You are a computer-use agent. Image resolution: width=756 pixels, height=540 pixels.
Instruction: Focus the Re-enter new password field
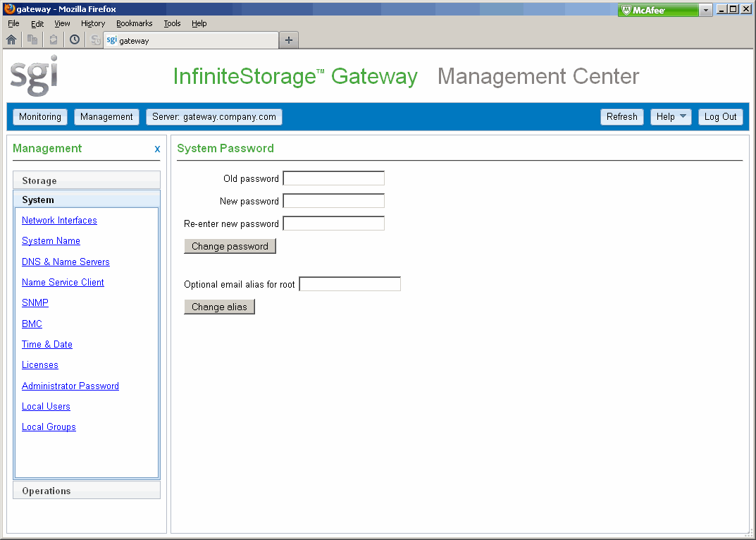coord(334,223)
